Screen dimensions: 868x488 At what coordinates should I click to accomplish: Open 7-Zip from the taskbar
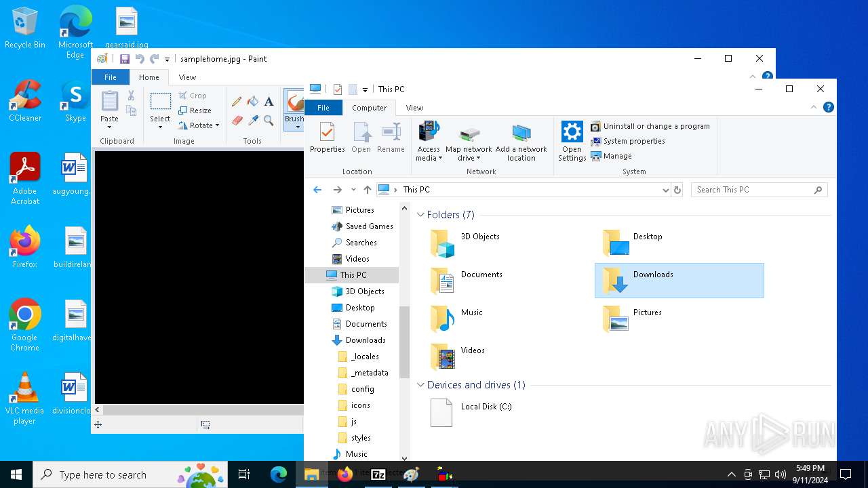click(378, 474)
